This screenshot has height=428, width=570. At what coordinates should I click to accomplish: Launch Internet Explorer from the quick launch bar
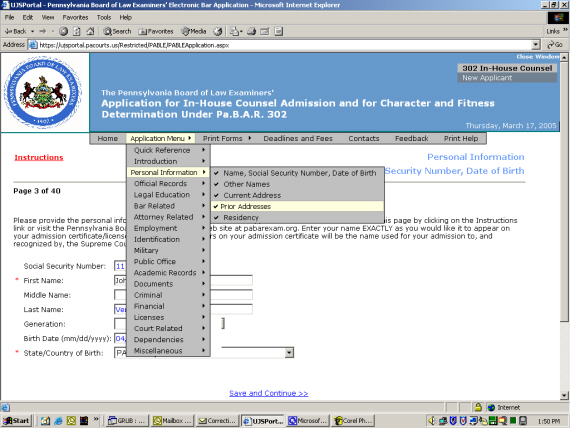tap(58, 421)
